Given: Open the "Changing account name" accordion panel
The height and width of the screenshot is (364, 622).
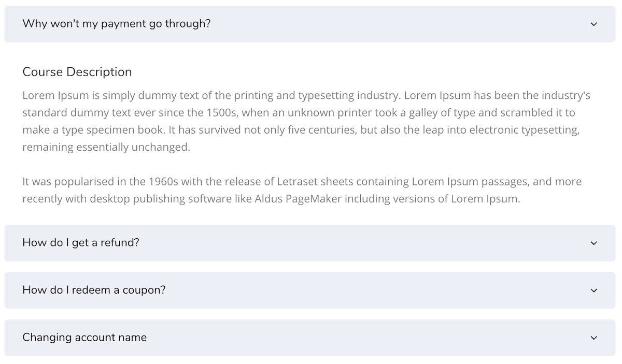Looking at the screenshot, I should pyautogui.click(x=310, y=338).
